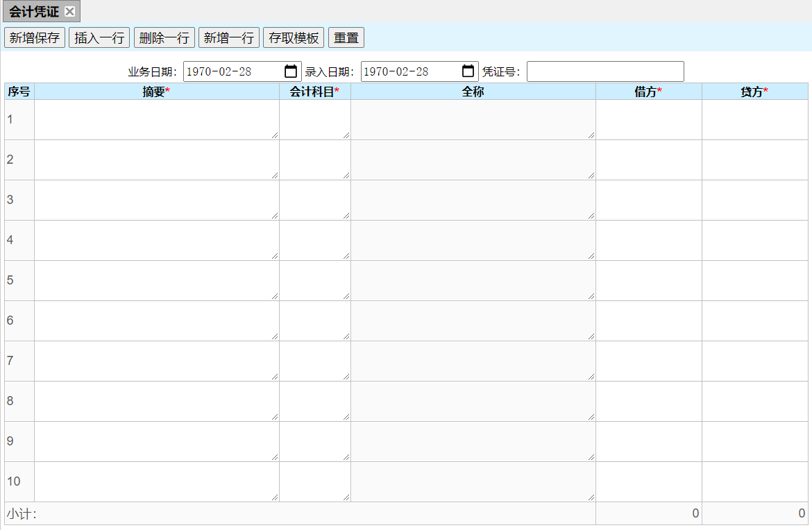Click 摘要 textarea in row 1
The image size is (812, 530).
pyautogui.click(x=156, y=119)
